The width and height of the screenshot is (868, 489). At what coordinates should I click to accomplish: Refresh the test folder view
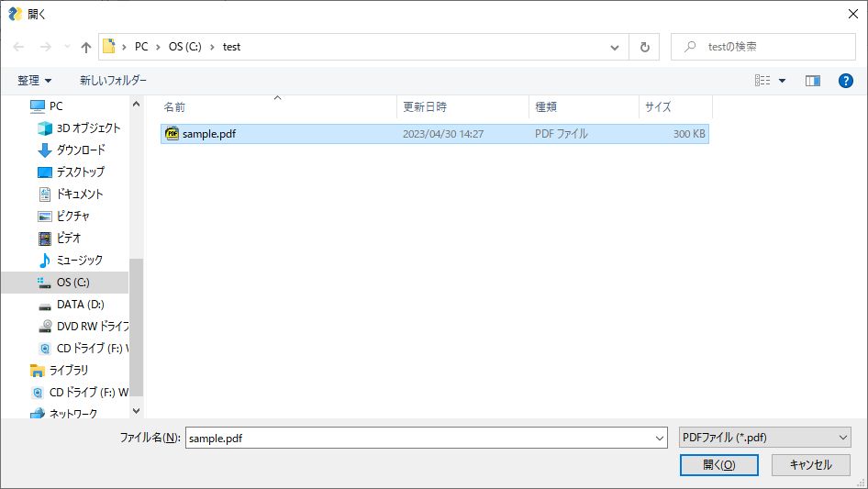tap(644, 47)
